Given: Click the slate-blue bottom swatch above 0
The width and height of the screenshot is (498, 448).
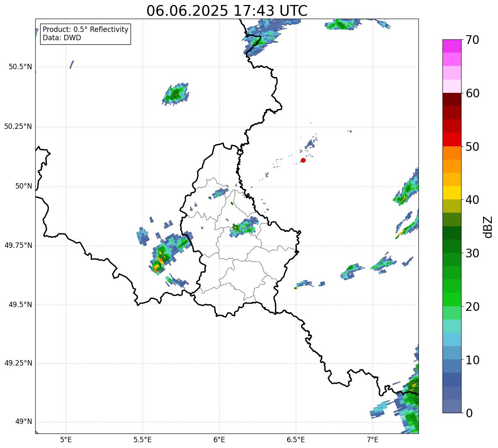Looking at the screenshot, I should pyautogui.click(x=452, y=406).
